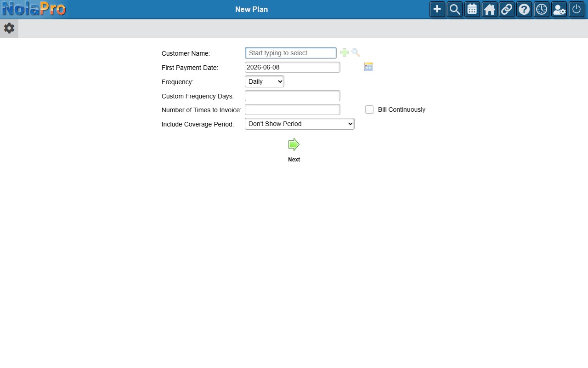
Task: Click the Next text label
Action: pyautogui.click(x=294, y=160)
